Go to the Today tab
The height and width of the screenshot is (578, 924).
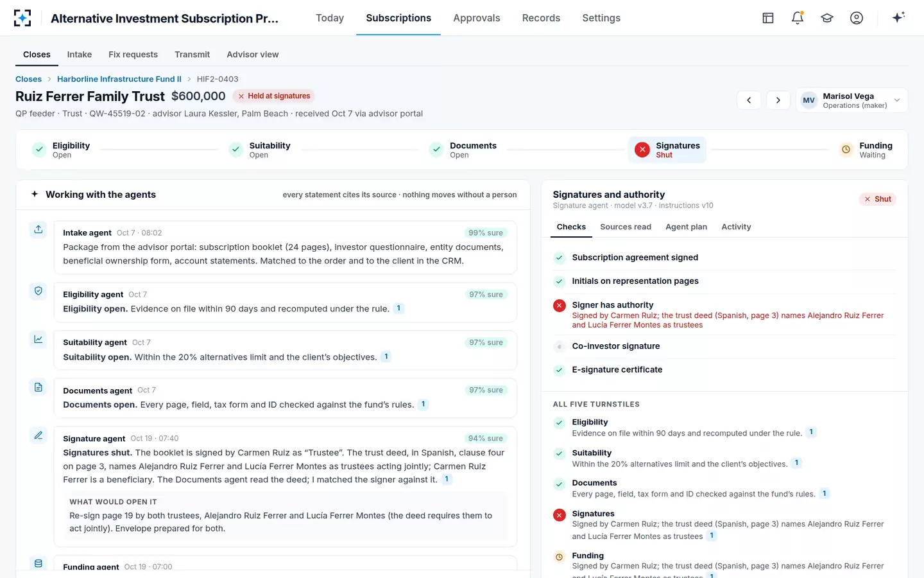[330, 18]
